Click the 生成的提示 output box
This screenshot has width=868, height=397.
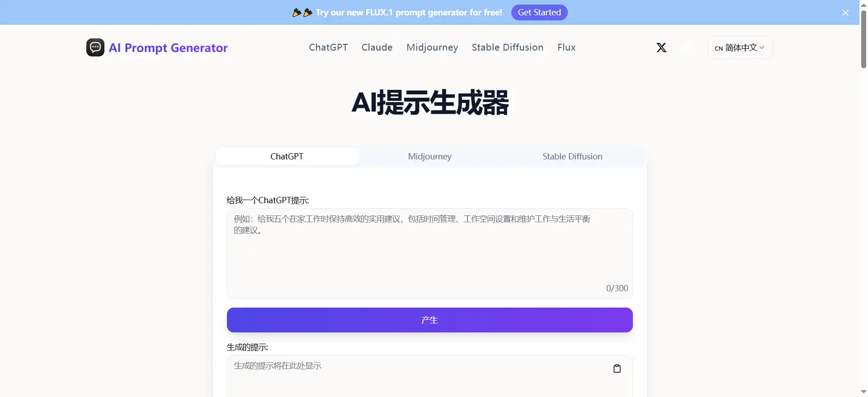click(430, 376)
